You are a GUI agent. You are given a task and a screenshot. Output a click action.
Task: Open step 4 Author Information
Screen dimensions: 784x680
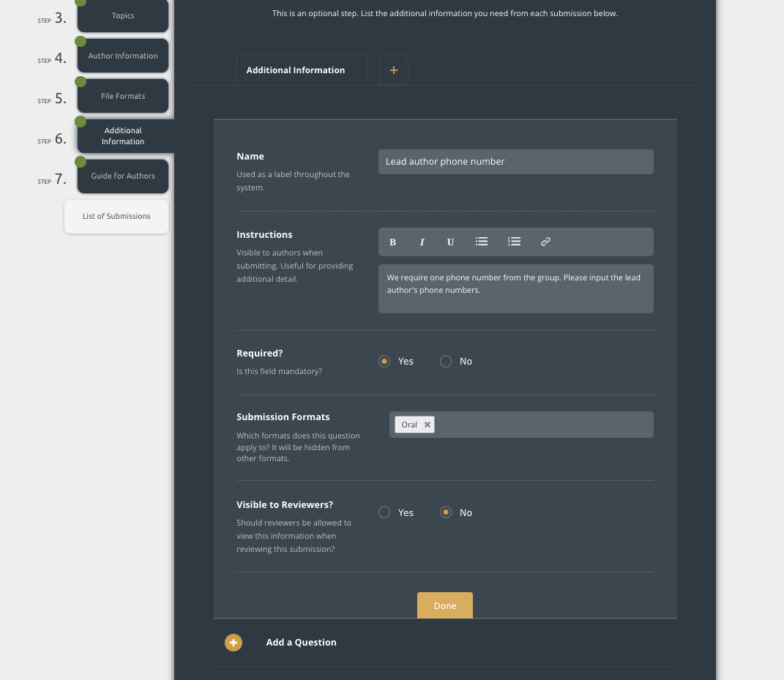123,56
